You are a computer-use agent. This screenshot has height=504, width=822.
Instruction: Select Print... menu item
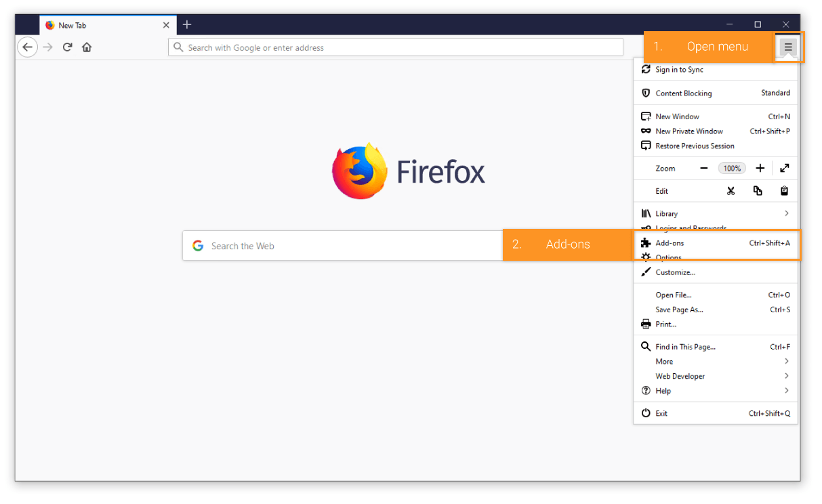coord(716,324)
